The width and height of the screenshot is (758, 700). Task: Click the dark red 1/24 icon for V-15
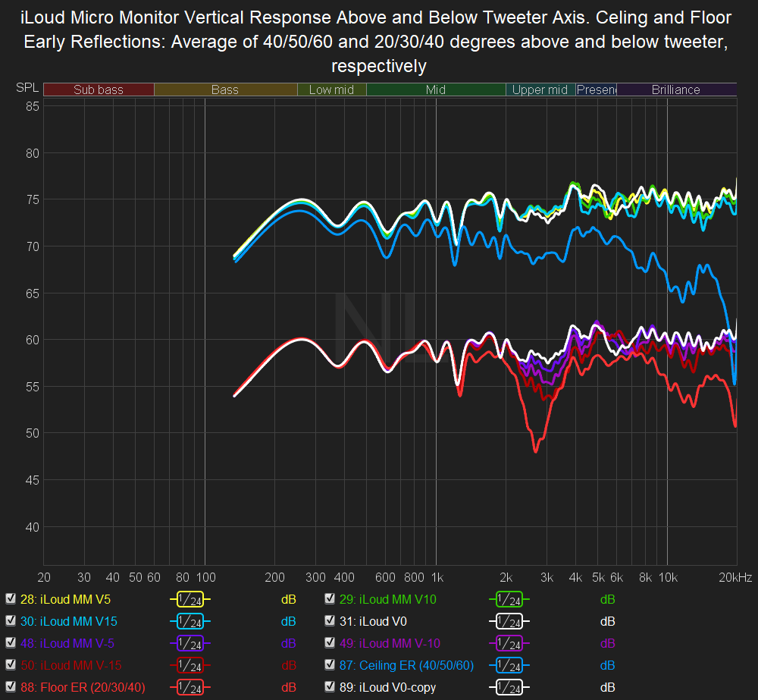click(190, 665)
